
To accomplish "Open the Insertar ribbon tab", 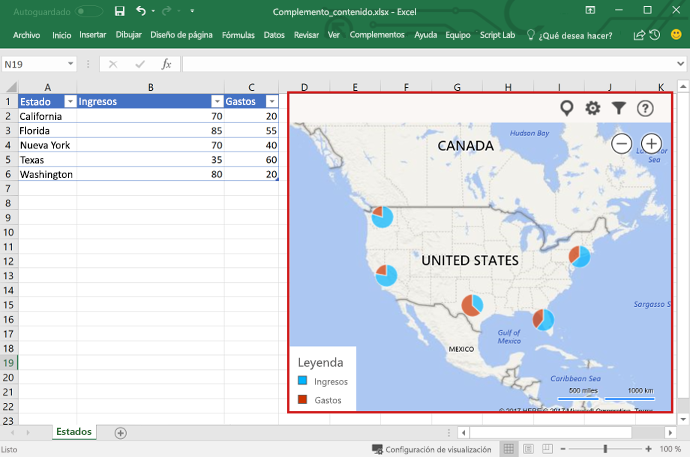I will pyautogui.click(x=93, y=35).
